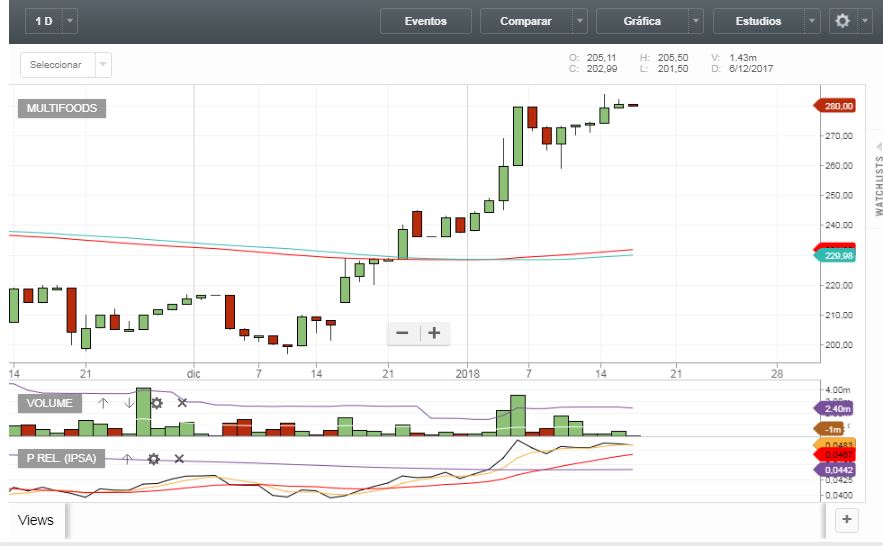Open the Watchlists side panel

(x=878, y=185)
